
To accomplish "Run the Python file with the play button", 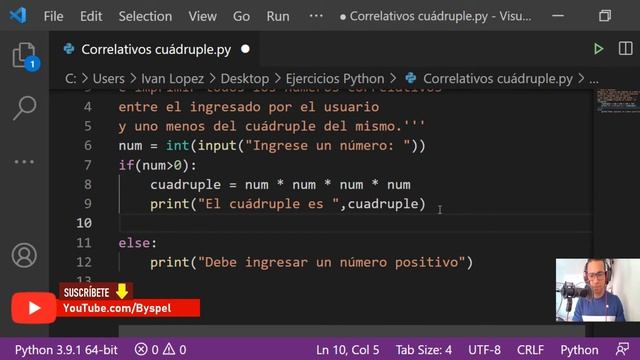I will 598,49.
